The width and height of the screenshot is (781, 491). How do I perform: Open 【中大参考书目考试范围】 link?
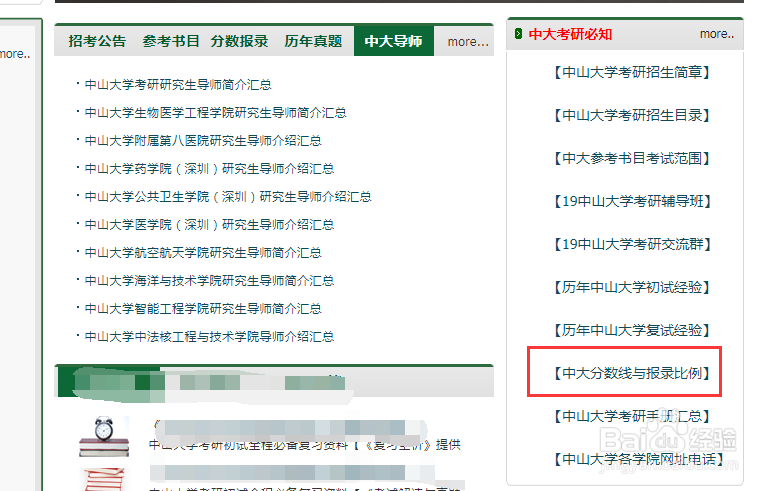pyautogui.click(x=632, y=158)
